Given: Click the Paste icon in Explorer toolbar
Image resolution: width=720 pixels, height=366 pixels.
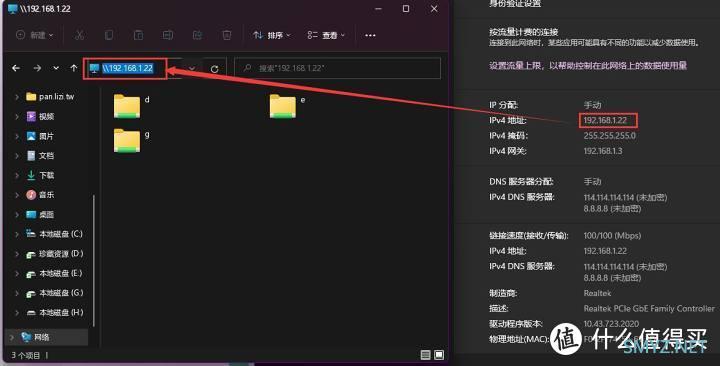Looking at the screenshot, I should click(138, 35).
